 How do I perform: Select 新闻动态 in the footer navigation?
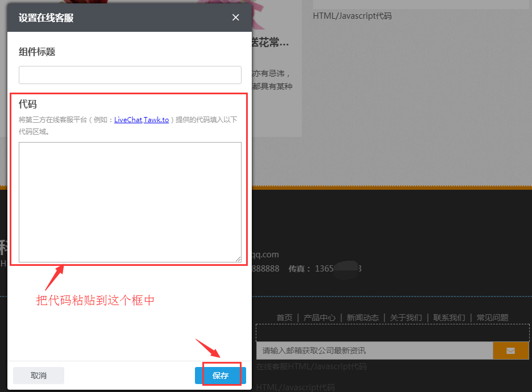coord(362,318)
